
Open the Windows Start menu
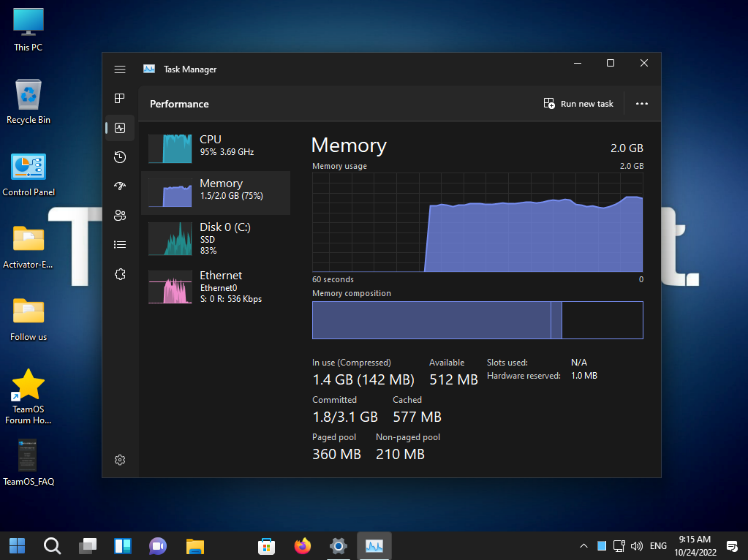click(x=17, y=546)
